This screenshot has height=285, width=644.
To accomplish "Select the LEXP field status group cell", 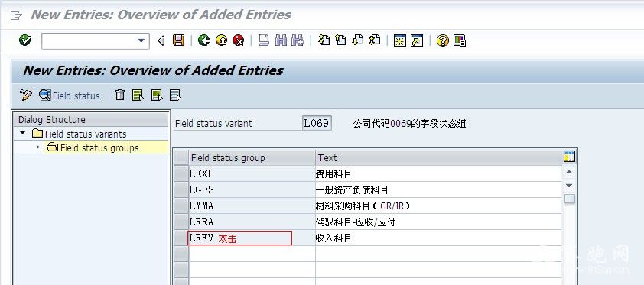I will pyautogui.click(x=252, y=174).
